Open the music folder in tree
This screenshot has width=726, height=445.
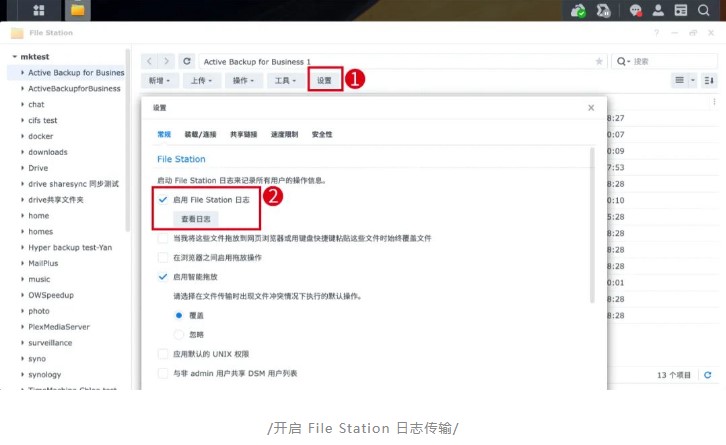(x=39, y=279)
